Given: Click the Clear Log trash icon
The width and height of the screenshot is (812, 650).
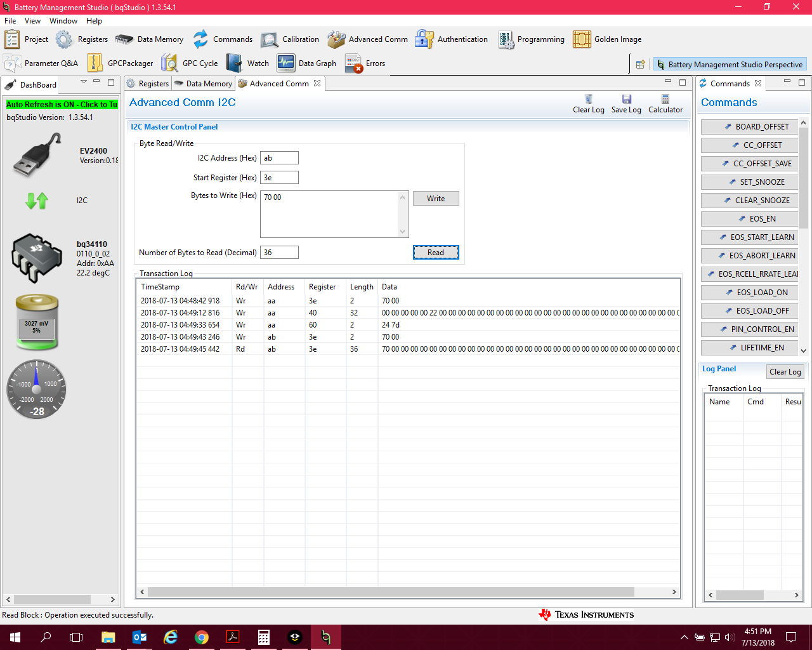Looking at the screenshot, I should [x=589, y=99].
